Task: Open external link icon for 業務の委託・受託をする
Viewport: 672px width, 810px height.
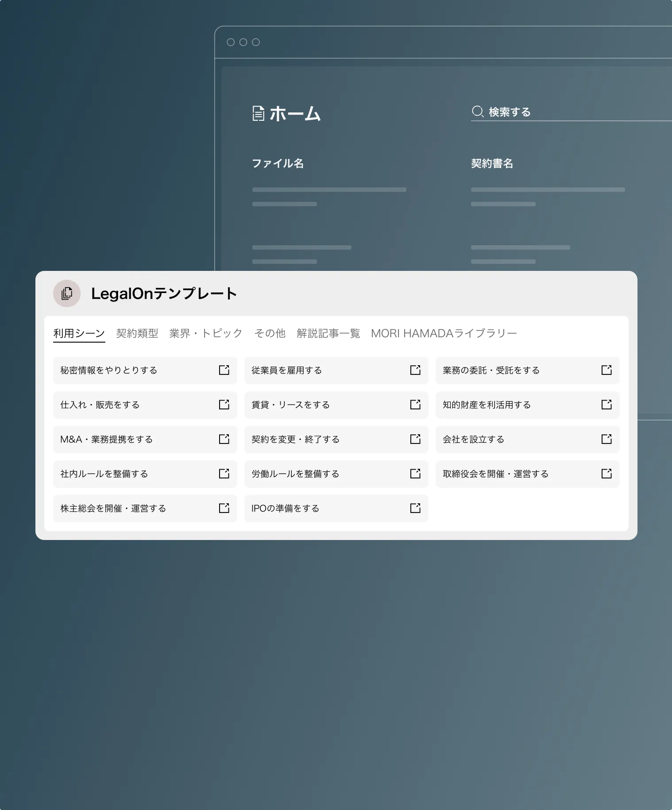Action: pos(606,370)
